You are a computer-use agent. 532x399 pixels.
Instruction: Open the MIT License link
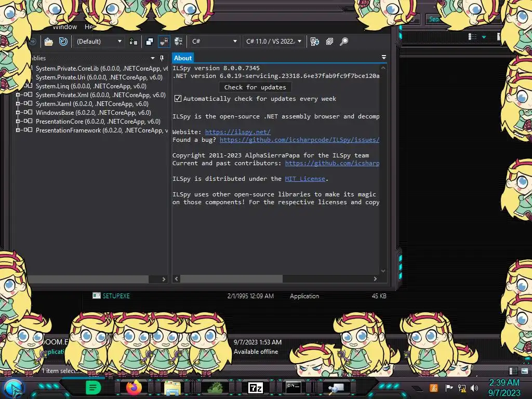pyautogui.click(x=305, y=179)
